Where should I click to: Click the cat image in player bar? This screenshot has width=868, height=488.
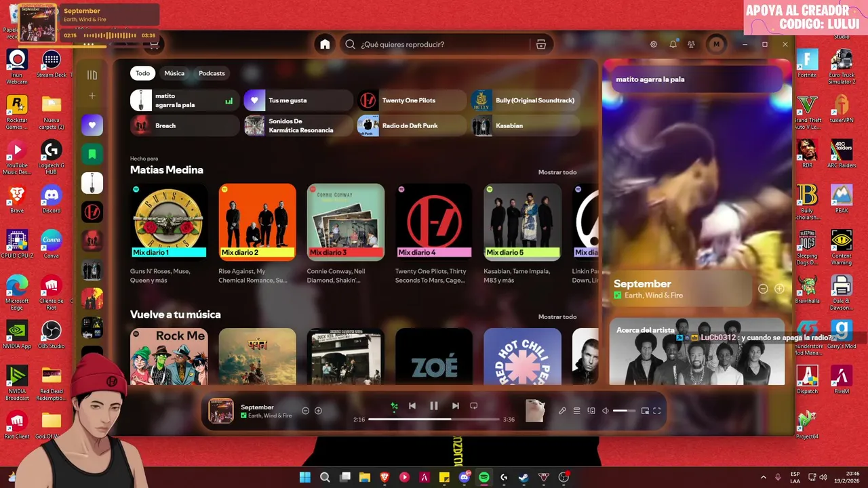tap(535, 410)
